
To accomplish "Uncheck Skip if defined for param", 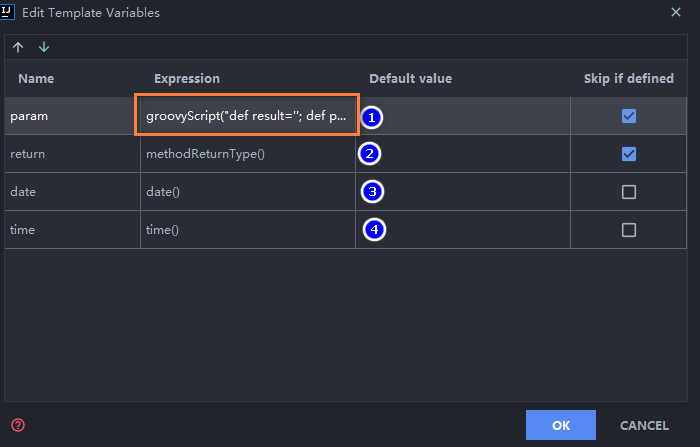I will click(628, 116).
